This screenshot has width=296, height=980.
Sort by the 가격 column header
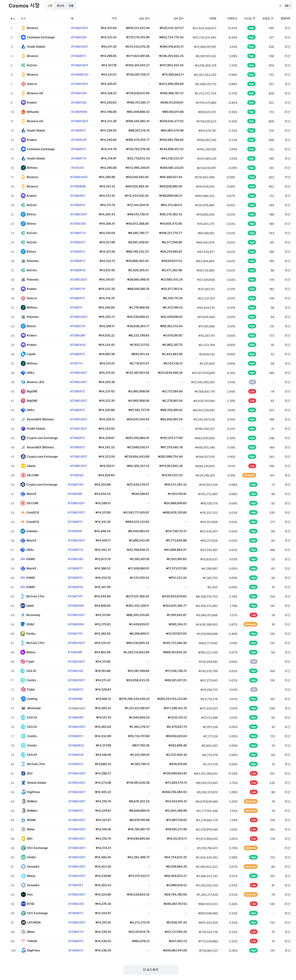(114, 19)
